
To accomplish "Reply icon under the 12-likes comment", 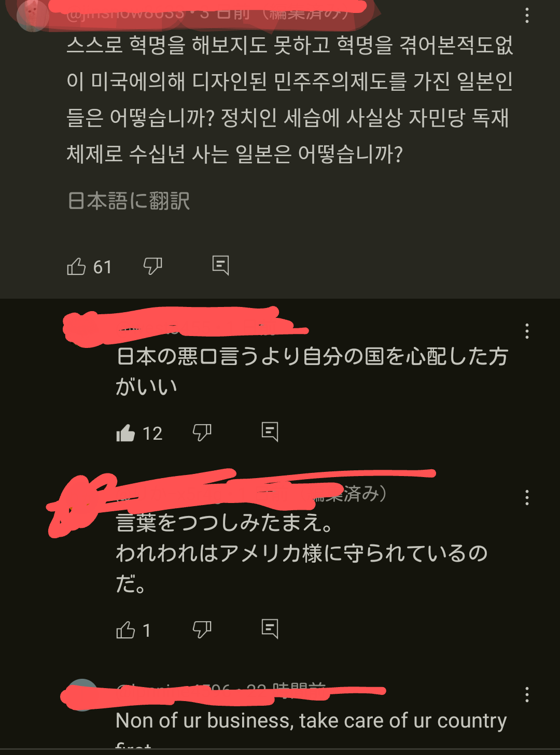I will tap(270, 431).
